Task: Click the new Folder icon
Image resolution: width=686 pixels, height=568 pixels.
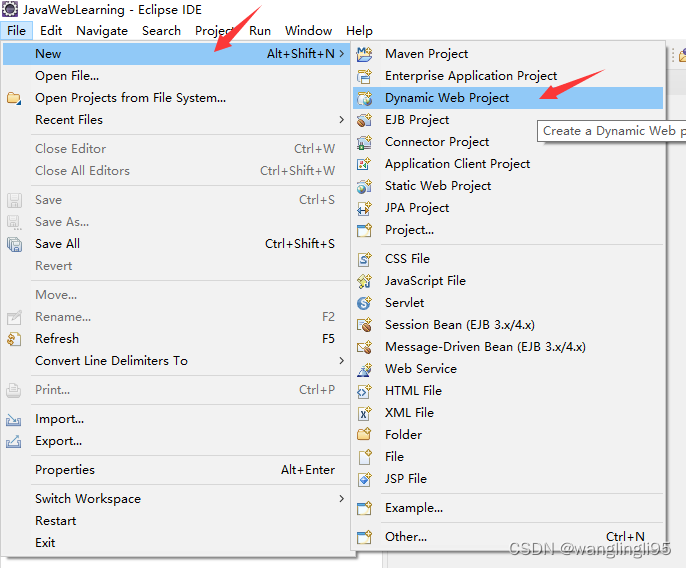Action: [364, 435]
